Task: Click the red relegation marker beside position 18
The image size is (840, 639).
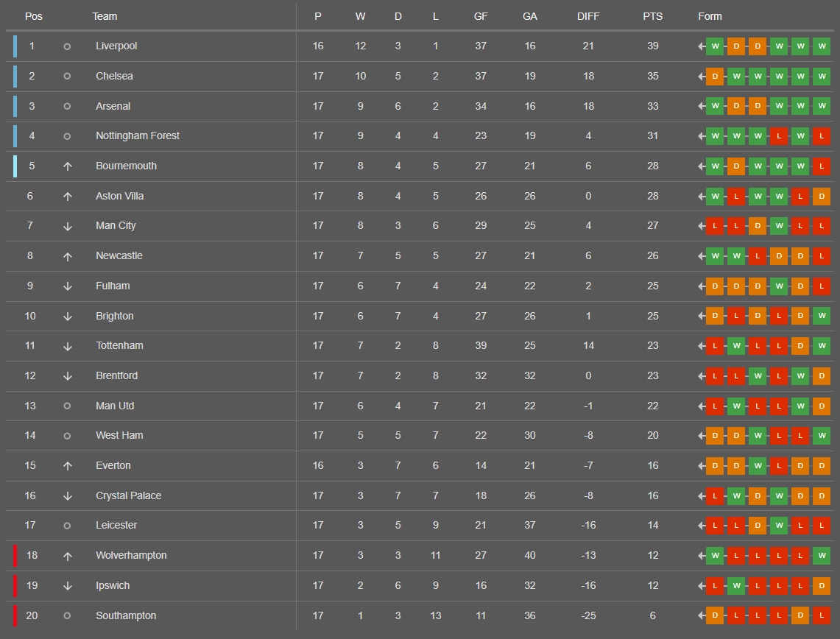Action: (15, 555)
